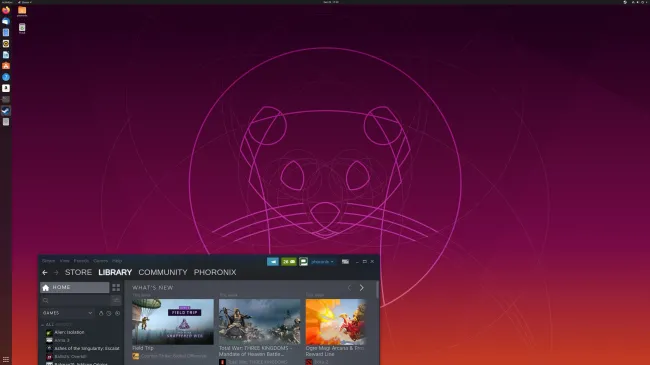Image resolution: width=650 pixels, height=365 pixels.
Task: Open the phoronix folder on desktop
Action: click(x=22, y=11)
